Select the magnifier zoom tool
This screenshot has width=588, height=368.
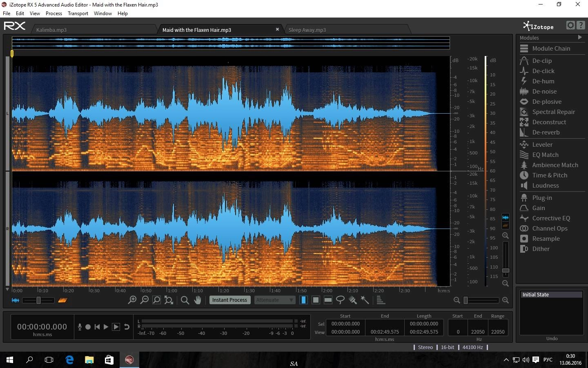pyautogui.click(x=185, y=300)
